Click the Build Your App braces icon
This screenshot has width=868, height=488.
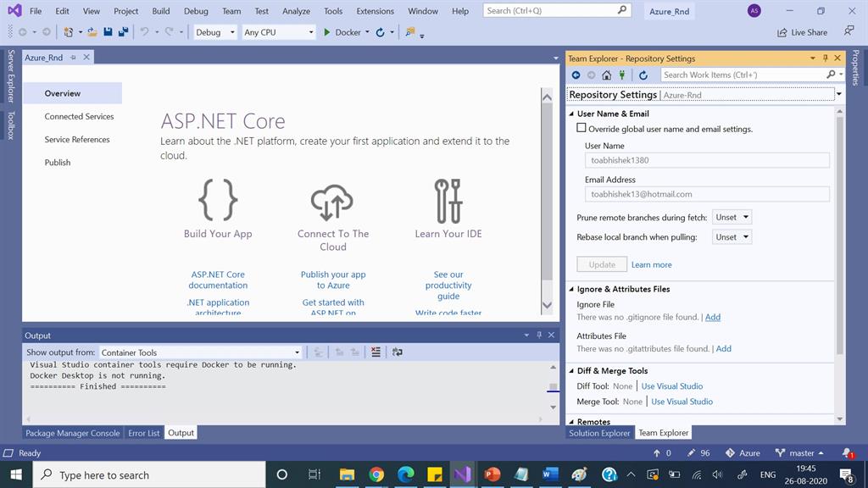click(x=218, y=200)
